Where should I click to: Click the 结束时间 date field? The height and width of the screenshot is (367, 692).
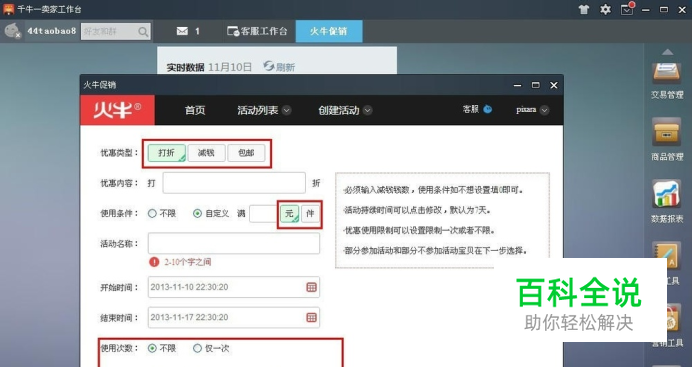(x=234, y=317)
